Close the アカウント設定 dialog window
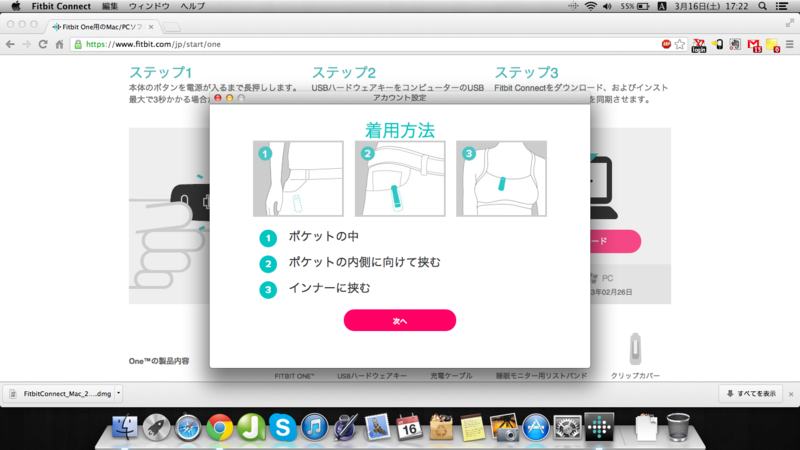 pyautogui.click(x=218, y=97)
